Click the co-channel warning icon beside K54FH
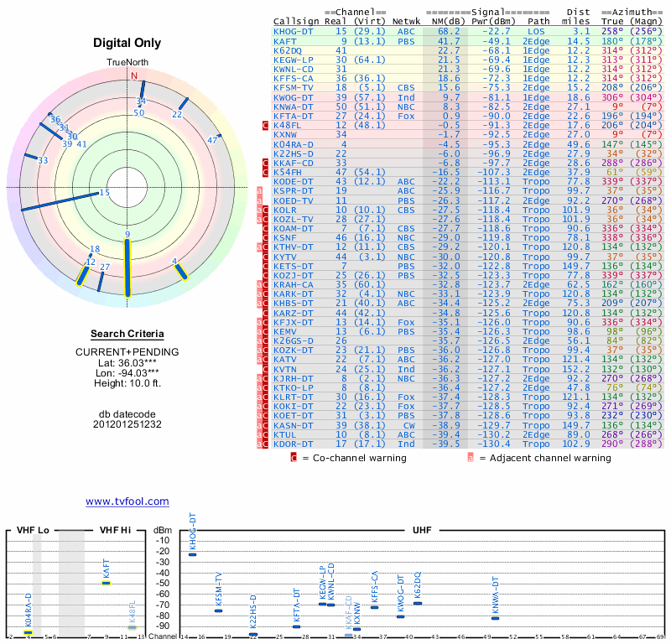The height and width of the screenshot is (644, 671). [x=266, y=172]
